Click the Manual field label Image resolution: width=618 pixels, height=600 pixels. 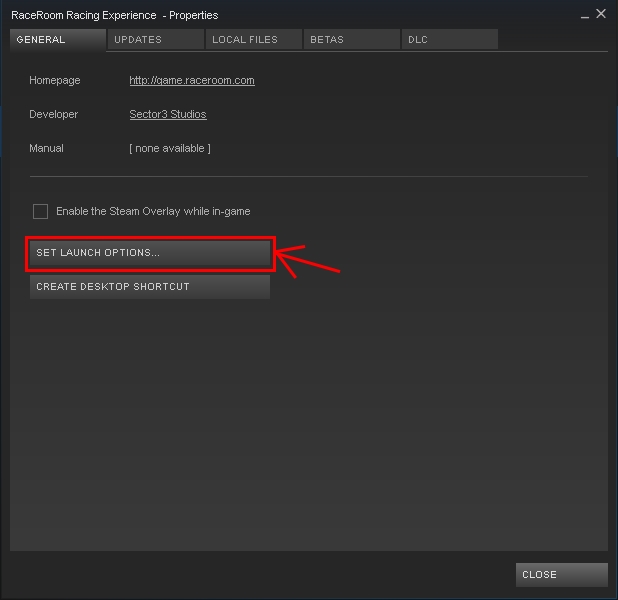pyautogui.click(x=47, y=149)
